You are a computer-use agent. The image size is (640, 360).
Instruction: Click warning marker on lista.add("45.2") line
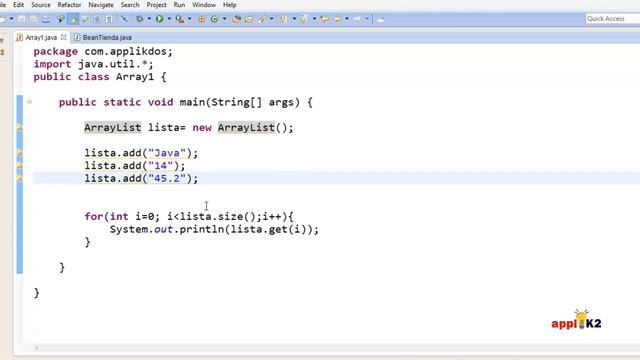(19, 178)
